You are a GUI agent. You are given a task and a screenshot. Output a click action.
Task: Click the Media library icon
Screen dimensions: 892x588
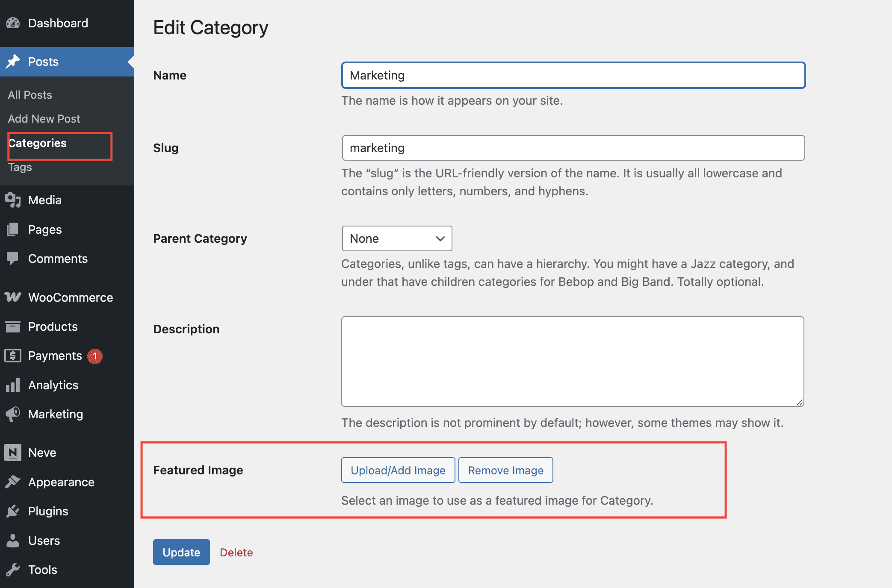click(13, 200)
